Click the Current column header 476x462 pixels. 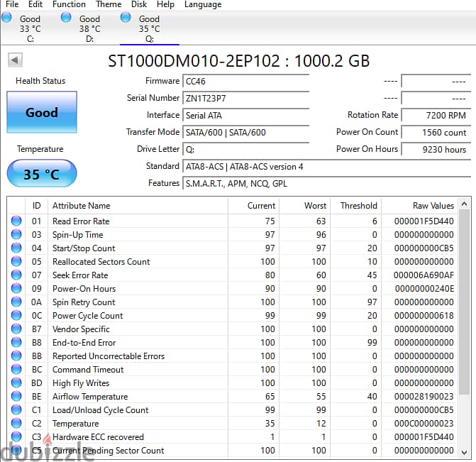(x=254, y=206)
